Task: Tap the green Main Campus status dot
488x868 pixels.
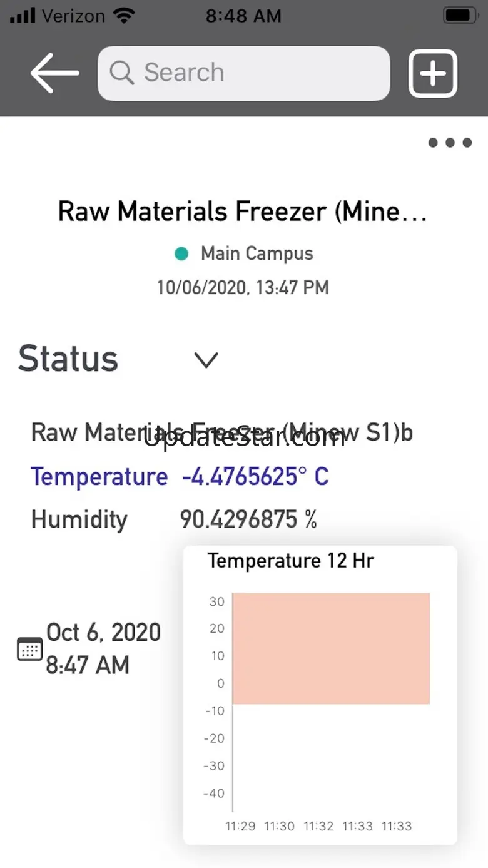Action: click(181, 253)
